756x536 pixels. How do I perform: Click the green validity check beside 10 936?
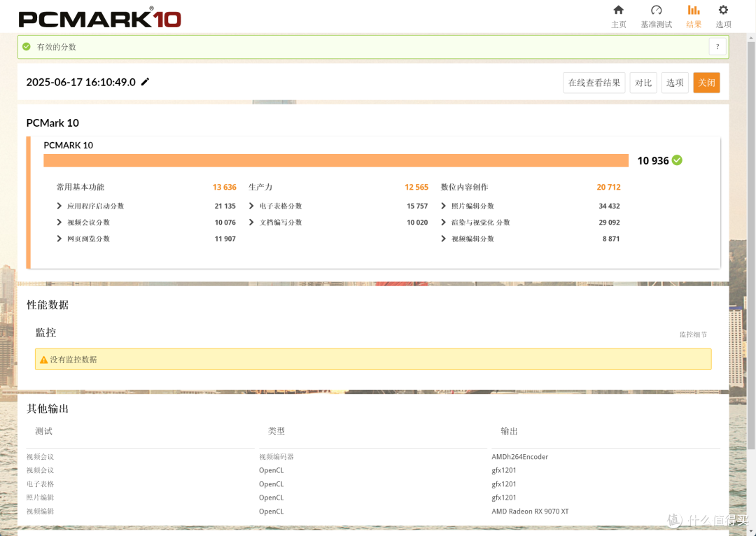click(677, 160)
